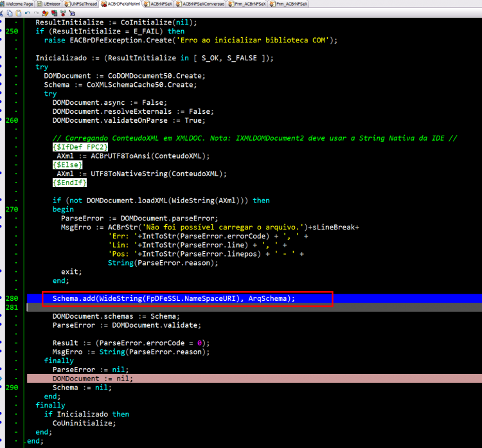Viewport: 482px width, 448px height.
Task: Switch to the ACBrNFSeX tab
Action: click(x=158, y=4)
